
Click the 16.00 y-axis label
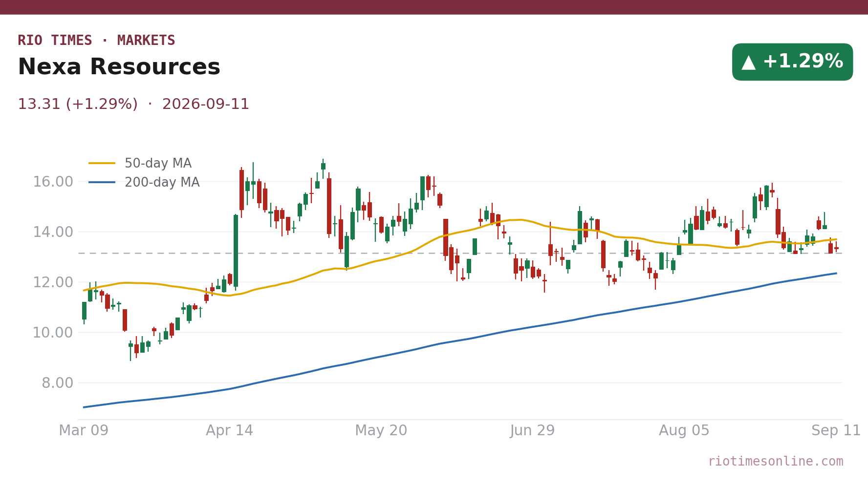pyautogui.click(x=53, y=182)
